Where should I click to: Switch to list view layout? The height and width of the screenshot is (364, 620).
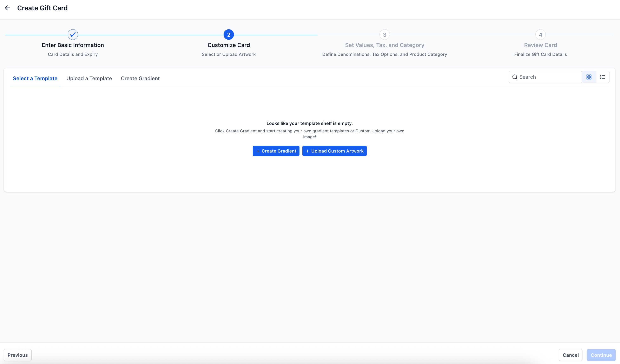pyautogui.click(x=602, y=77)
